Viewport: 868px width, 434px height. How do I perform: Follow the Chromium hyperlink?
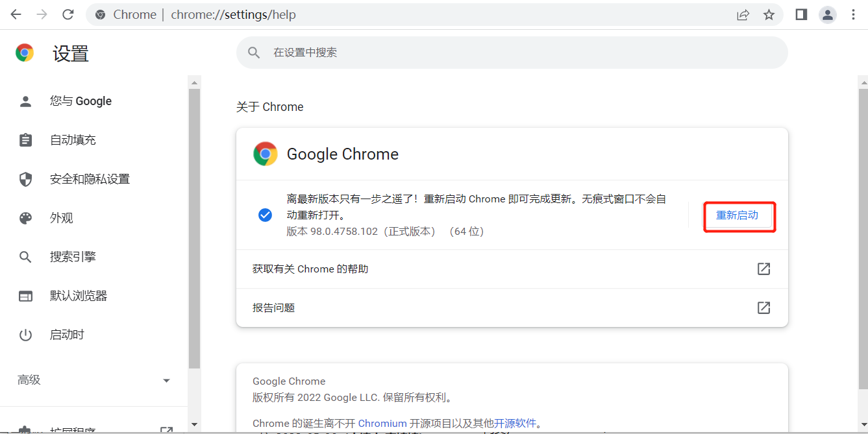(382, 424)
